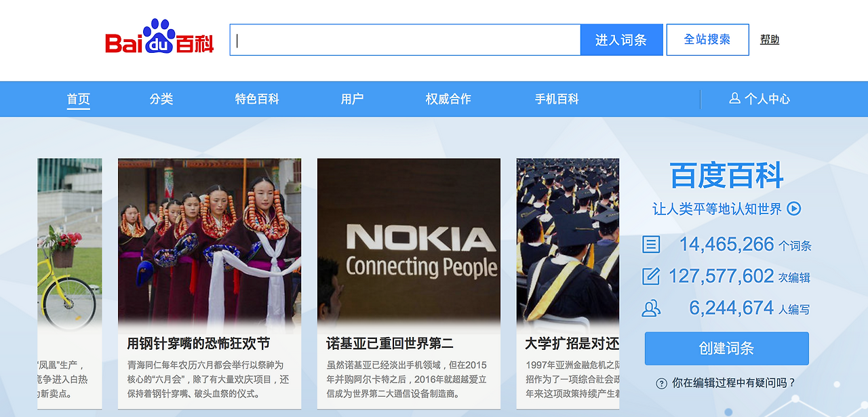The height and width of the screenshot is (417, 868).
Task: Open the 权威合作 navigation menu
Action: (x=448, y=99)
